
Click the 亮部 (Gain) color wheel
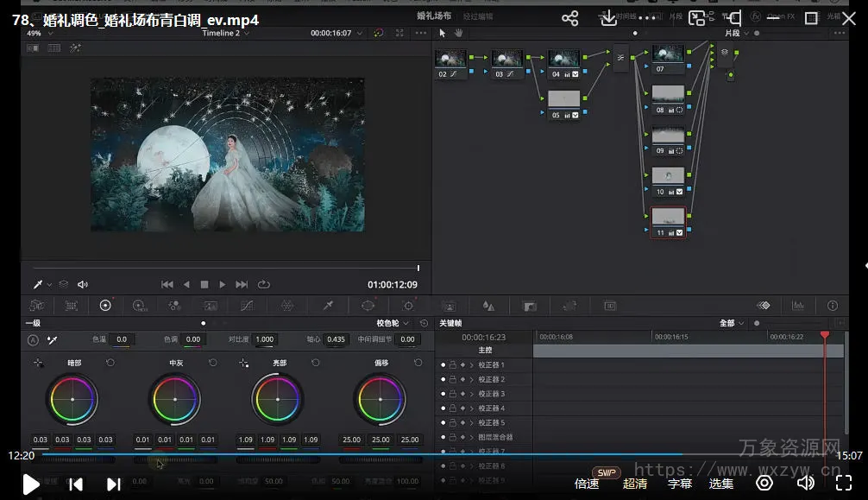click(278, 399)
